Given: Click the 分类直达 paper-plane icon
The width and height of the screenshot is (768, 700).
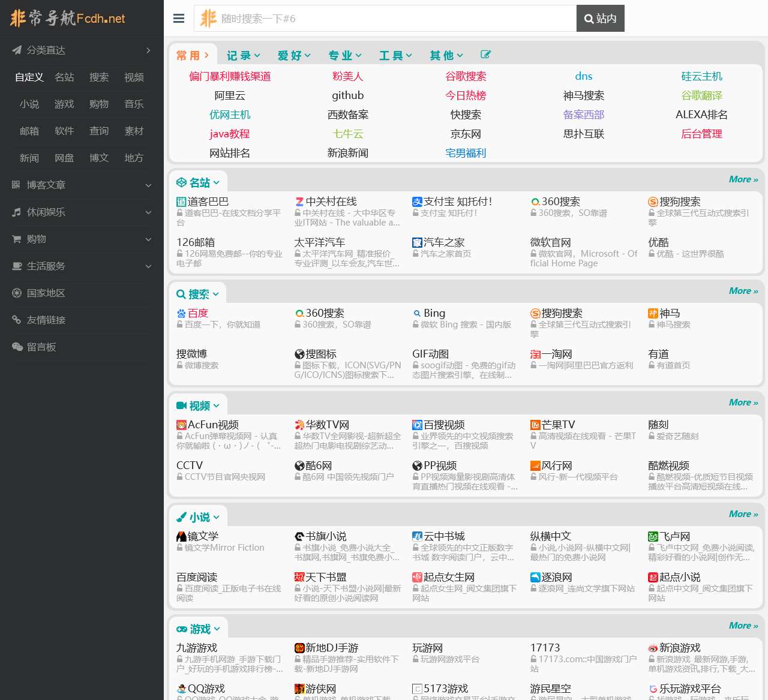Looking at the screenshot, I should click(17, 50).
